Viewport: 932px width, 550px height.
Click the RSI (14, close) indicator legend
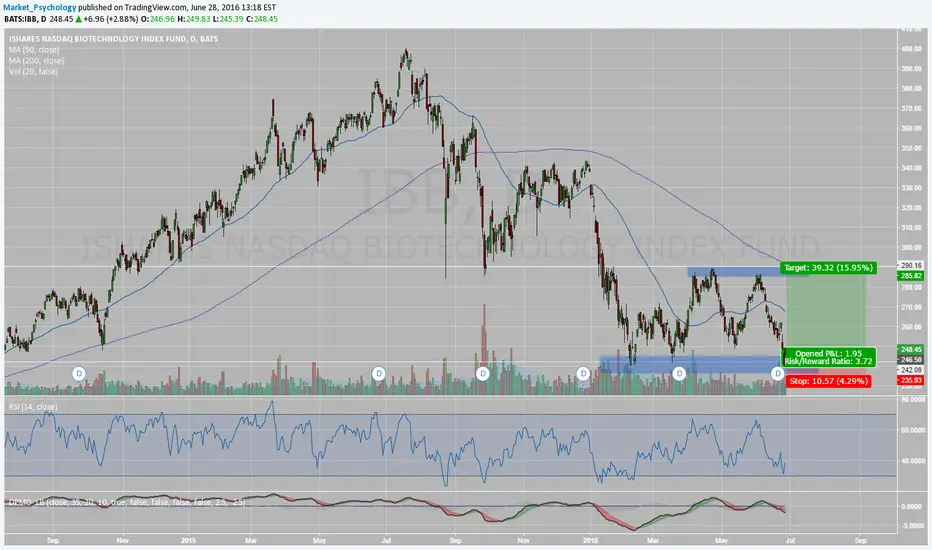[x=33, y=407]
